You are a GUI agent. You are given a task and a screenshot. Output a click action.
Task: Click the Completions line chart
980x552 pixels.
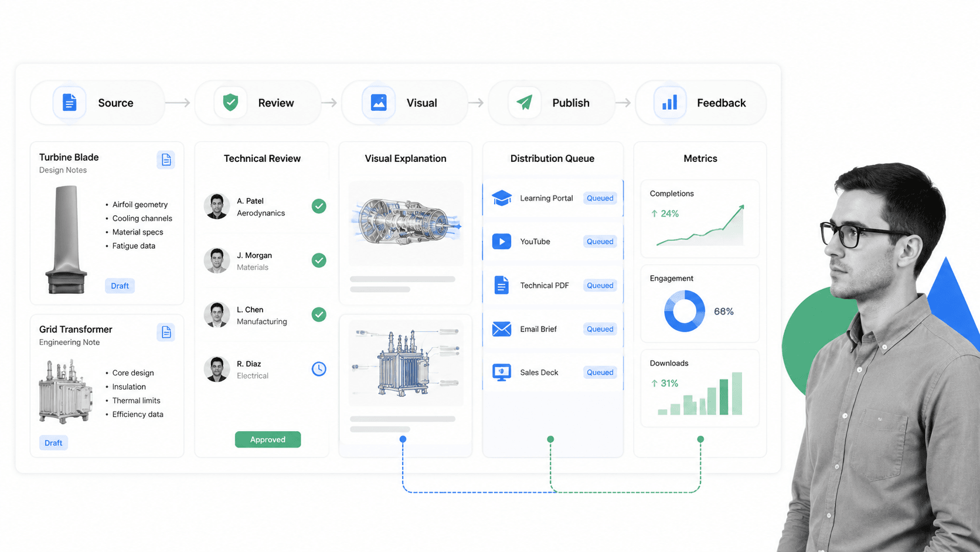click(x=700, y=225)
